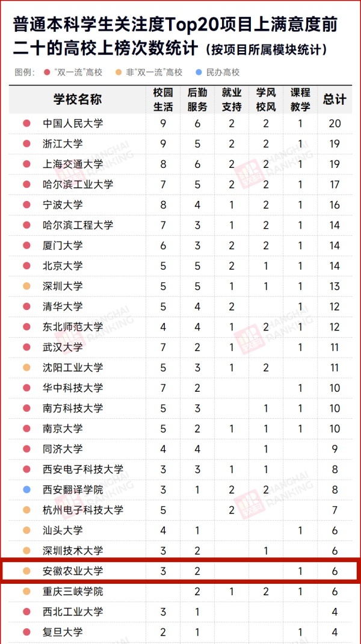This screenshot has width=361, height=644.
Task: Click the red dot beside 复旦大学
Action: [26, 632]
